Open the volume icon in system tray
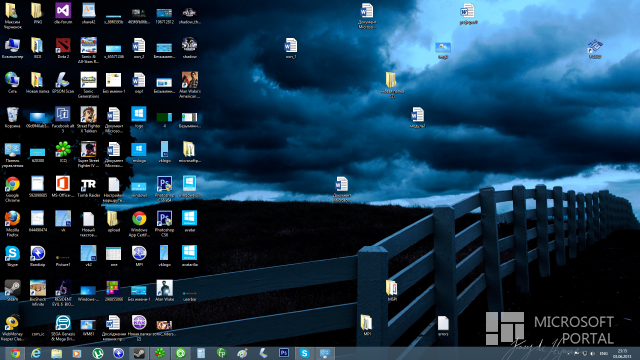640x360 pixels. tap(593, 353)
